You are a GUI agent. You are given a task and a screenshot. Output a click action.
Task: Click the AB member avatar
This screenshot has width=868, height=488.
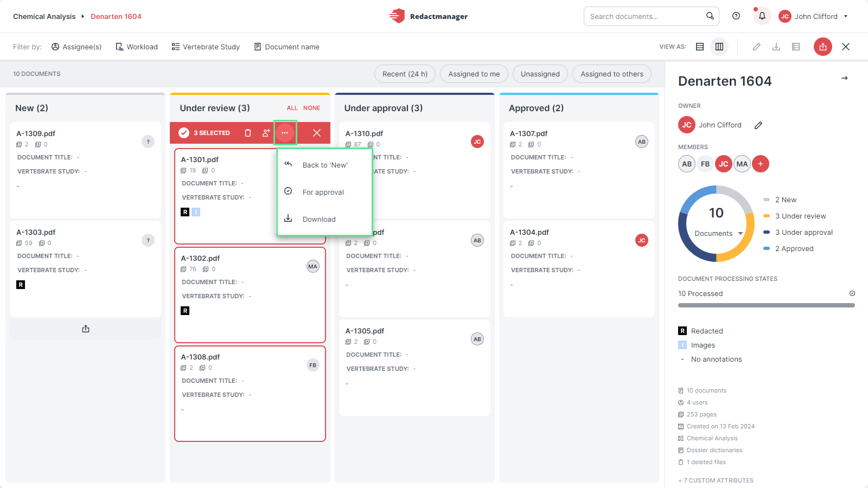[687, 164]
